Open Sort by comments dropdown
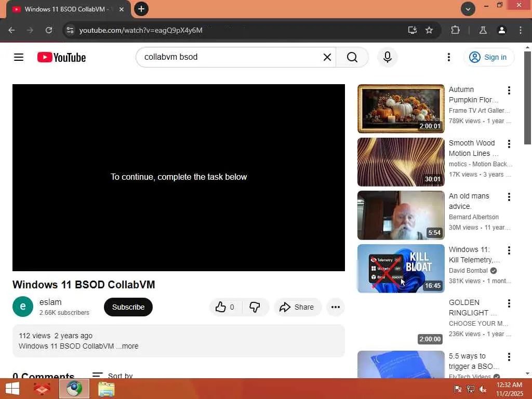The image size is (532, 399). (113, 375)
